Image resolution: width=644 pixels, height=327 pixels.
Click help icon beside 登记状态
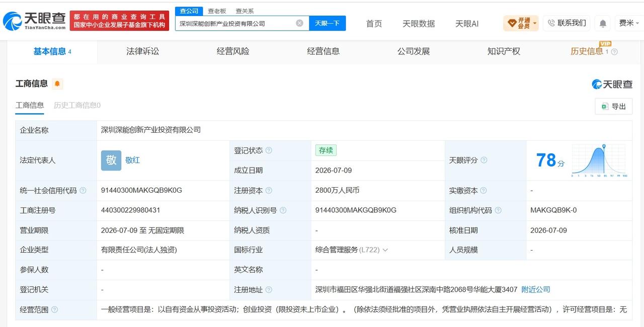point(269,150)
